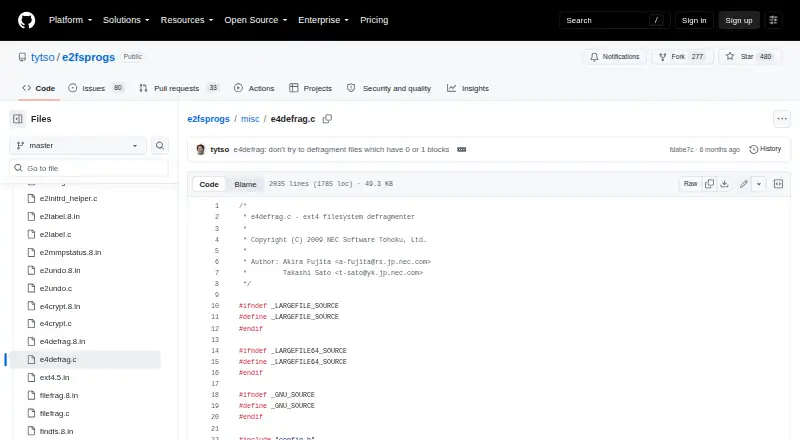Click the Notifications bell button
This screenshot has height=440, width=800.
615,57
